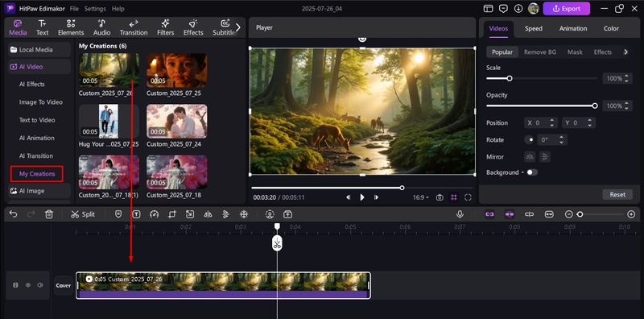Switch to the Speed properties tab
The width and height of the screenshot is (644, 319).
[534, 28]
